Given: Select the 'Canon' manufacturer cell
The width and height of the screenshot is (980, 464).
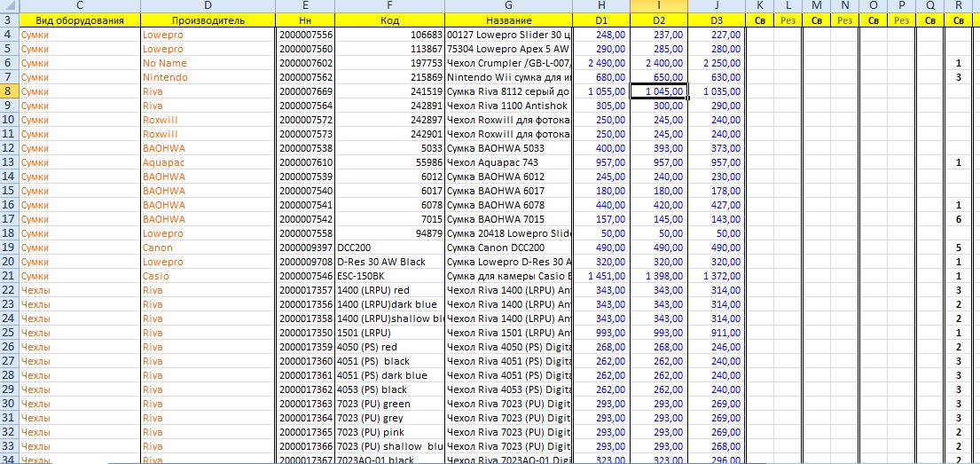Looking at the screenshot, I should pyautogui.click(x=208, y=248).
